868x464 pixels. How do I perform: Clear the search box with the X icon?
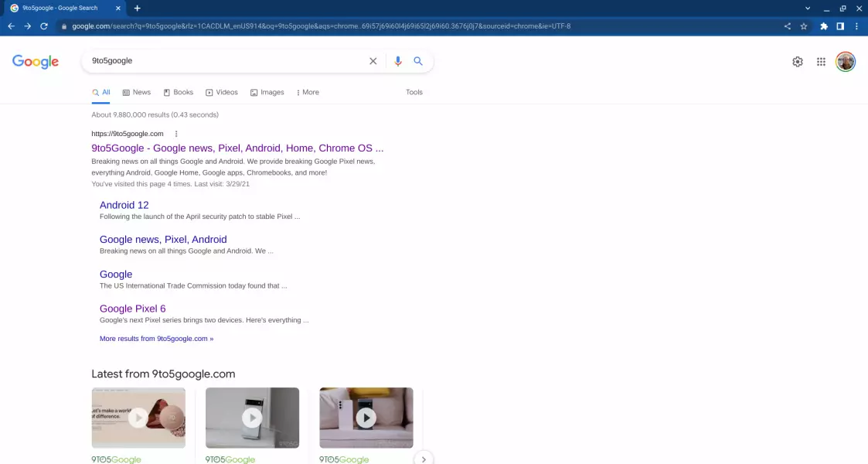[373, 61]
